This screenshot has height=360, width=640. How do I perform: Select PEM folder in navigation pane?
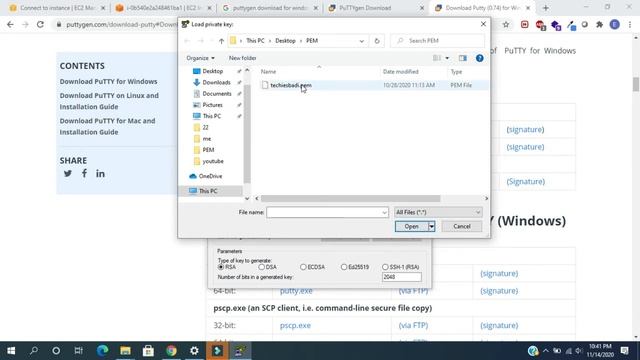pos(208,150)
